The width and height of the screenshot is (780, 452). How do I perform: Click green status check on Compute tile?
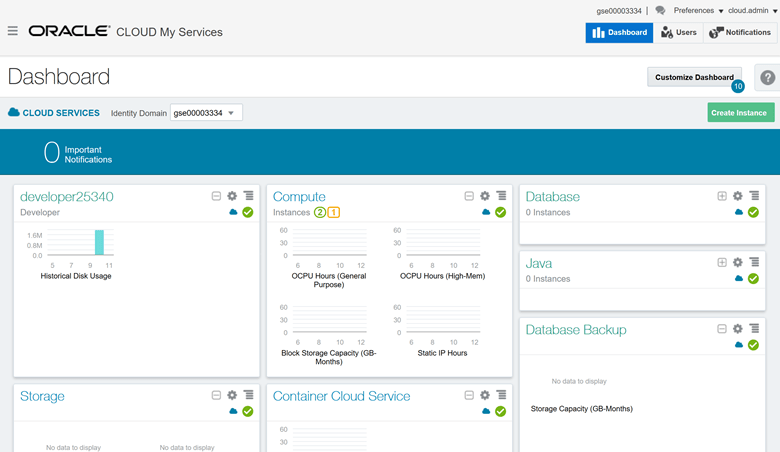tap(500, 212)
